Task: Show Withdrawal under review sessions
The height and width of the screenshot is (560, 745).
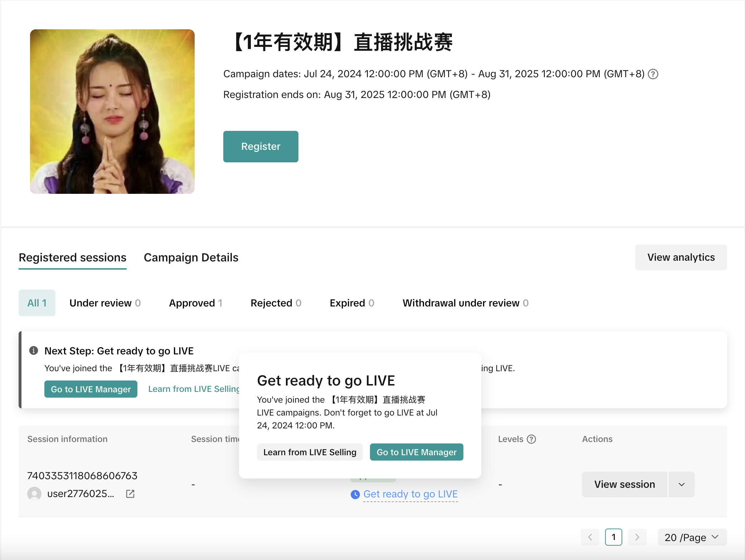Action: pyautogui.click(x=465, y=303)
